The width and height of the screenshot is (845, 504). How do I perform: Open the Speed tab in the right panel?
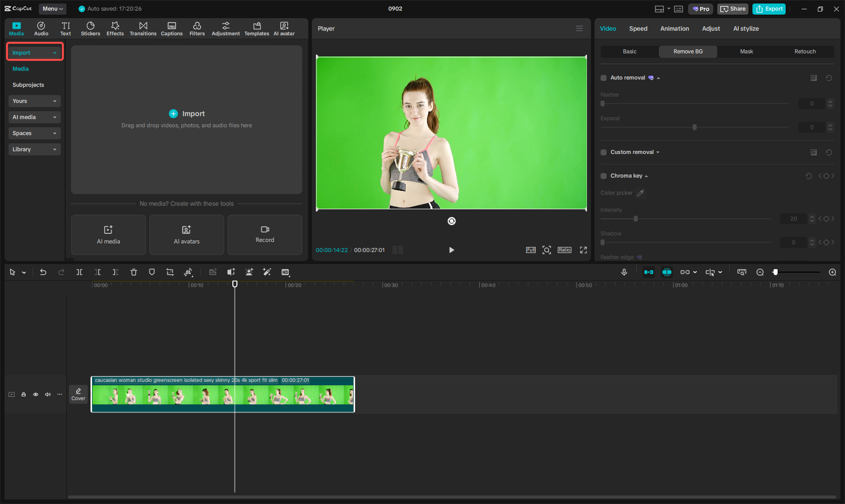click(x=638, y=29)
